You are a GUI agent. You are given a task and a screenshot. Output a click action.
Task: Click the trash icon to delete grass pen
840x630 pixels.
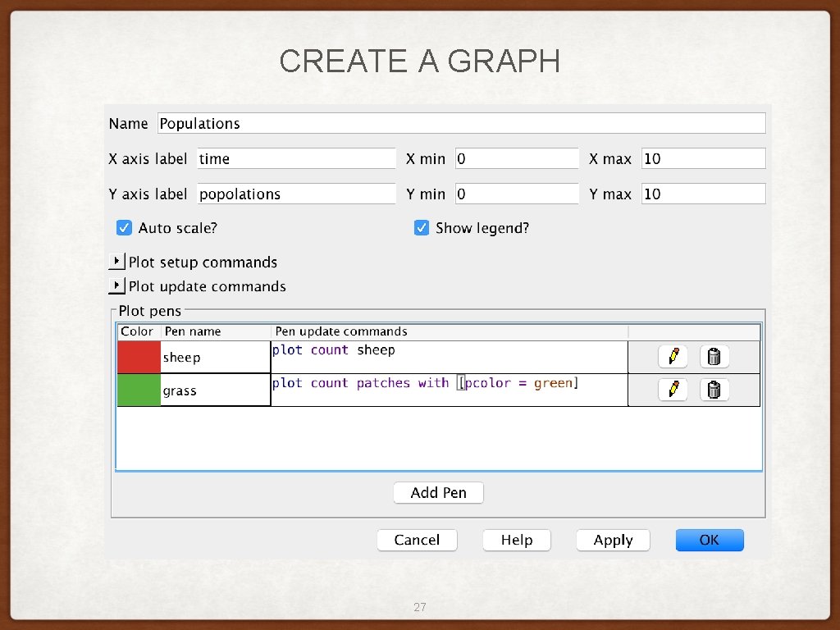tap(714, 389)
